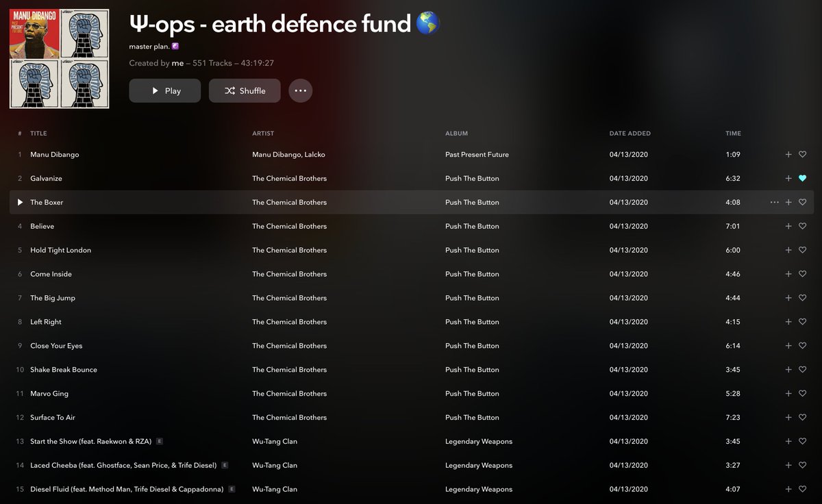Add Diesel Fluid to a playlist

click(788, 490)
